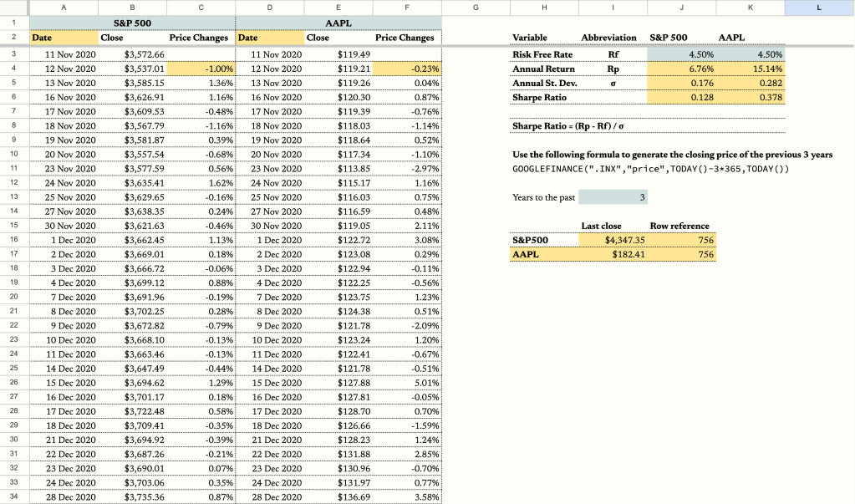Select the column L header
Viewport: 855px width, 504px height.
click(x=818, y=8)
